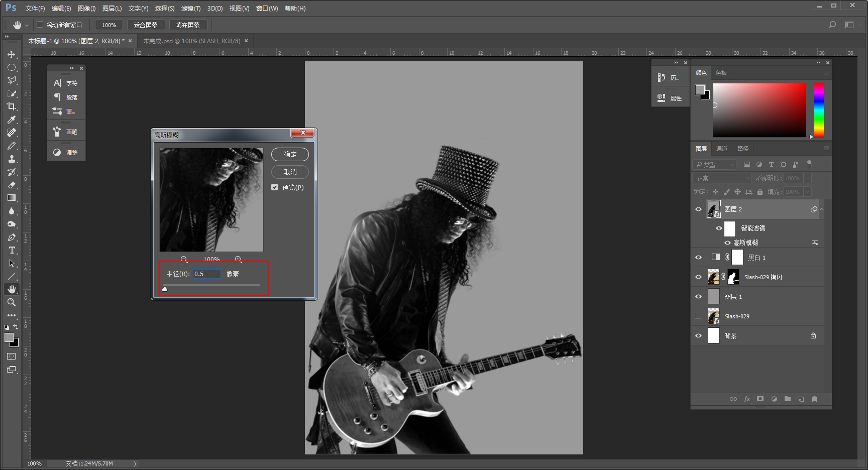This screenshot has width=868, height=470.
Task: Select the Eyedropper tool
Action: (12, 120)
